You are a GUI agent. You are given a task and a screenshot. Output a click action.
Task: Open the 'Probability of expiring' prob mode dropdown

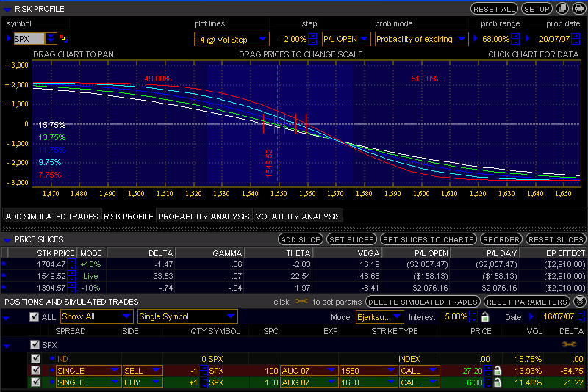[x=422, y=38]
